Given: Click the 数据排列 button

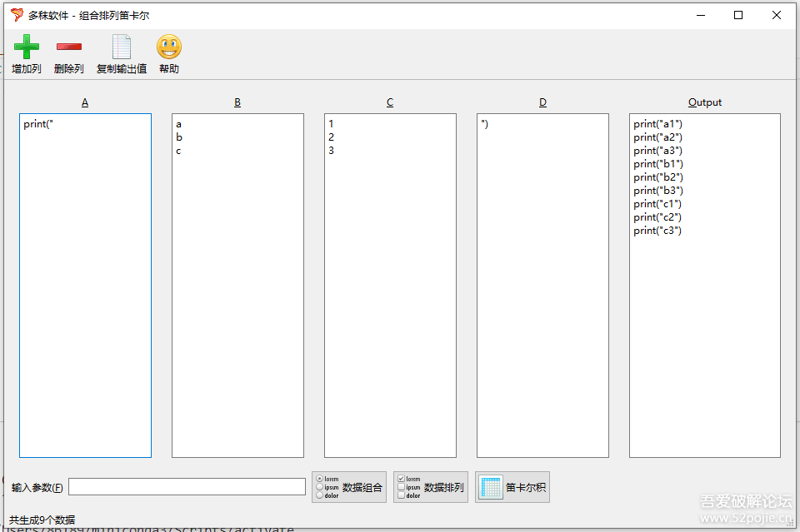Looking at the screenshot, I should [x=431, y=487].
